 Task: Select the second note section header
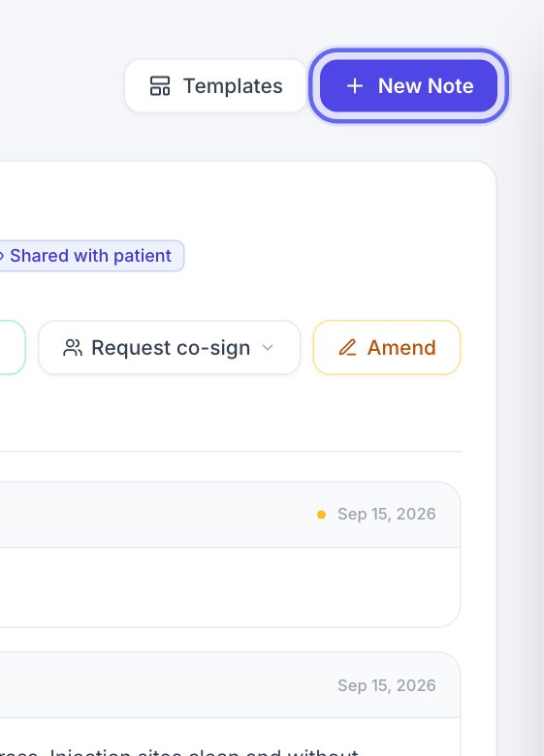230,685
